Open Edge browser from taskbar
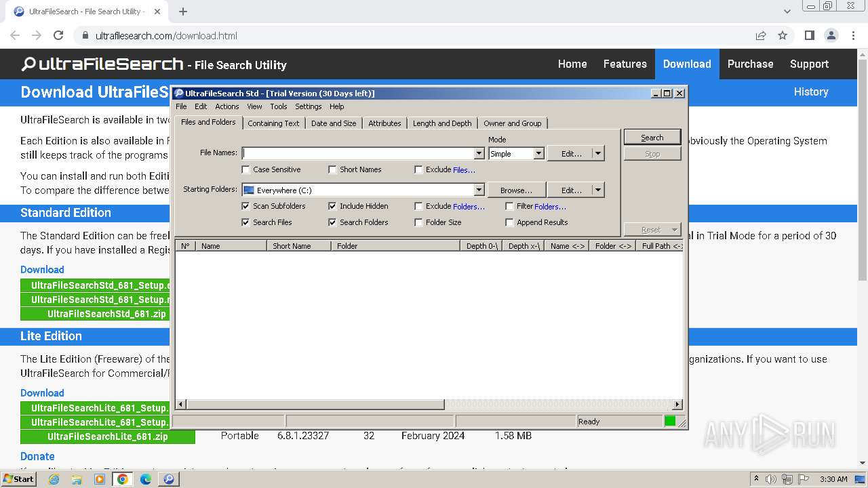868x488 pixels. click(146, 479)
